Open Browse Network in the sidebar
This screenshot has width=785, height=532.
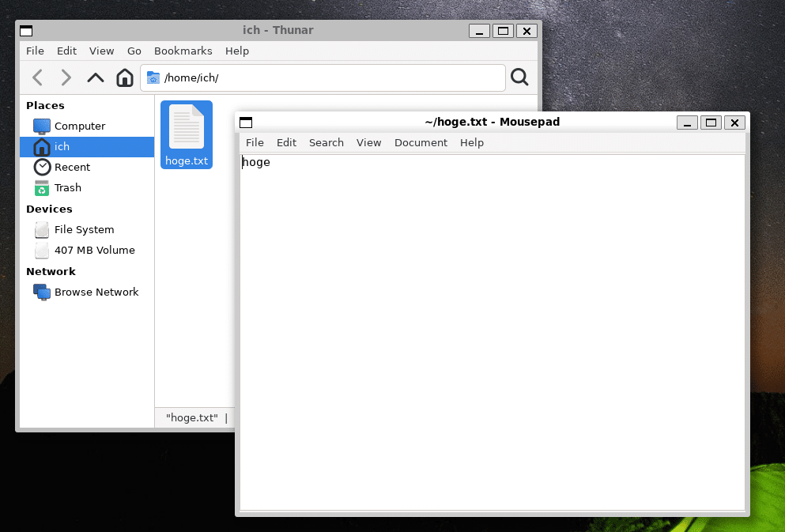pyautogui.click(x=41, y=292)
